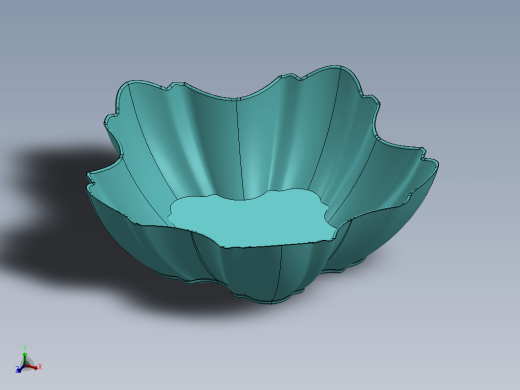This screenshot has height=390, width=520.
Task: Select the flat inner bottom face of bowl
Action: pos(252,218)
